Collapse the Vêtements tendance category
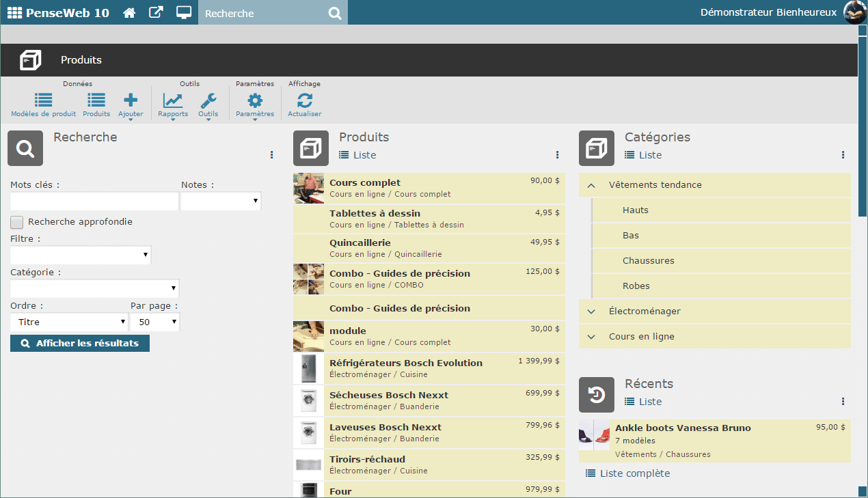 (592, 185)
